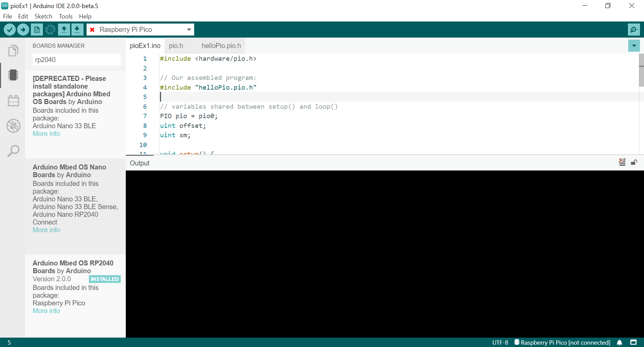Open the Boards Manager sidebar icon
The height and width of the screenshot is (347, 644).
[13, 75]
